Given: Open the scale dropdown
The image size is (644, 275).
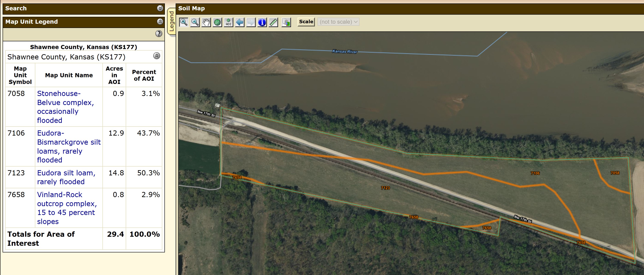Looking at the screenshot, I should tap(338, 22).
